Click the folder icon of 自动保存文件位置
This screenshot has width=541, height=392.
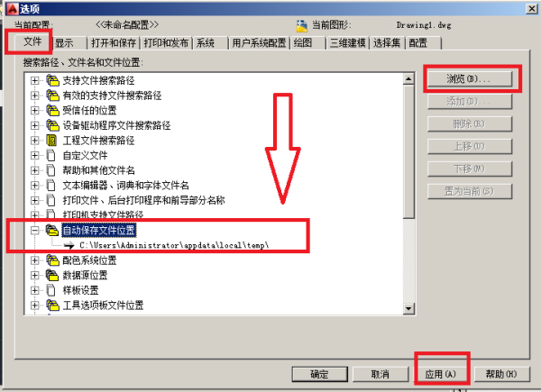[52, 231]
